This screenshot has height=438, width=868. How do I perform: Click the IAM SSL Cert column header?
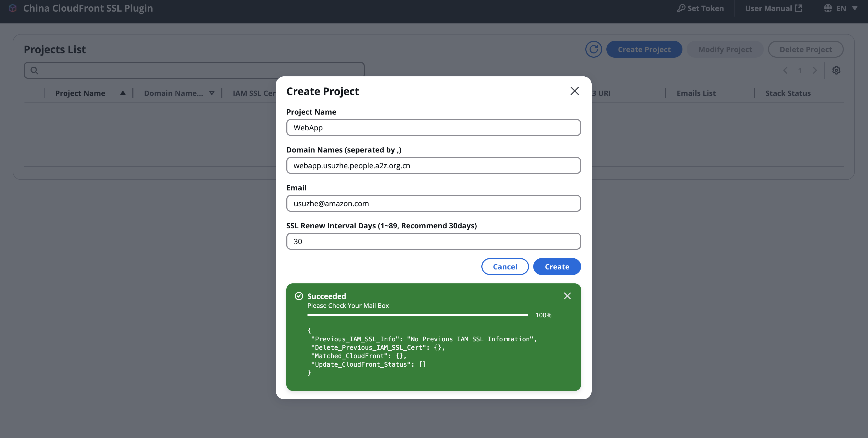(254, 93)
